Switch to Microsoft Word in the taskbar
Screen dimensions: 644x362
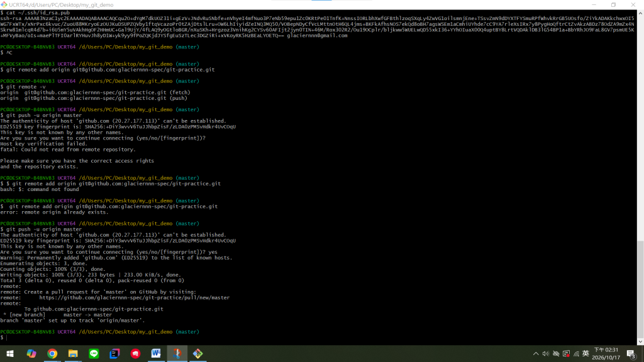pos(156,354)
